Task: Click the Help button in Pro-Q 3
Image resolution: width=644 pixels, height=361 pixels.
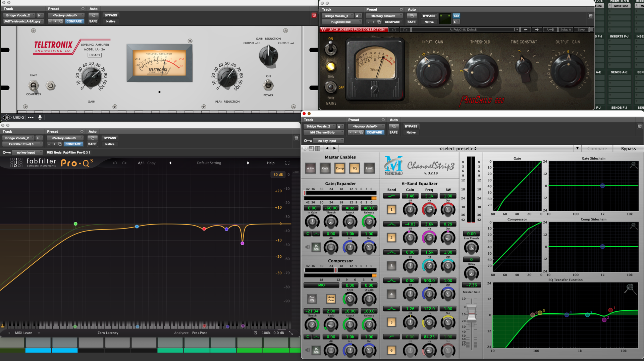Action: pos(270,163)
